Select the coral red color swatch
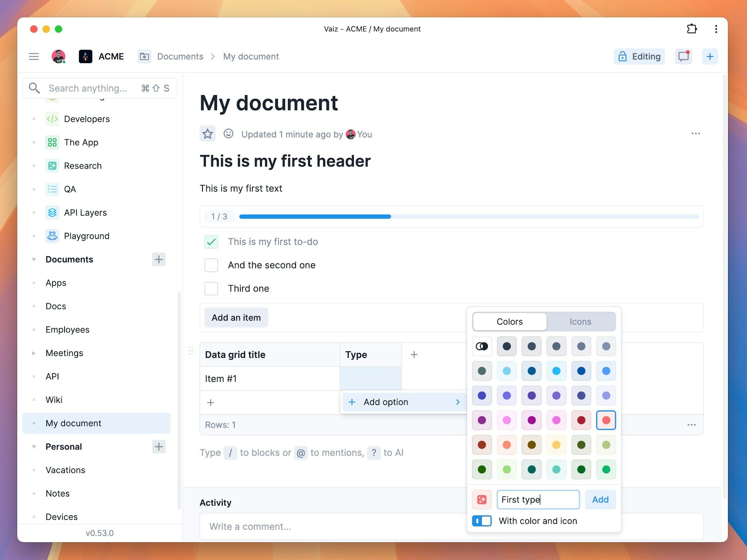 point(605,420)
